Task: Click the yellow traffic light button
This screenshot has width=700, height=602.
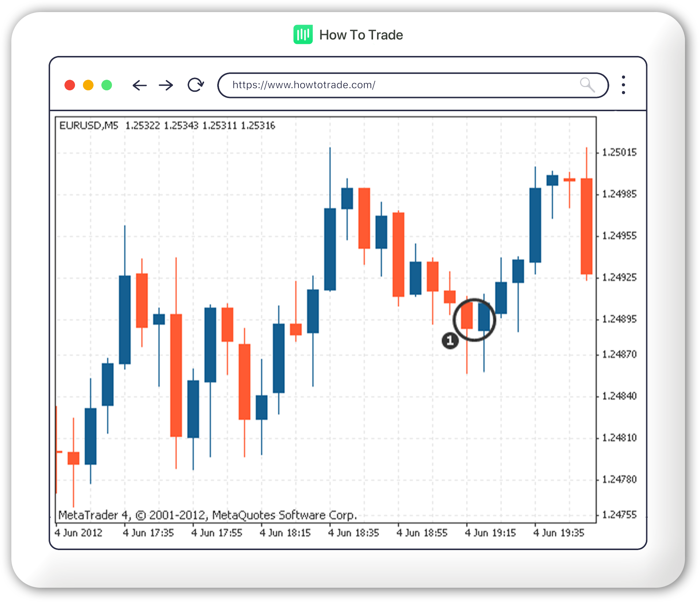Action: [x=88, y=85]
